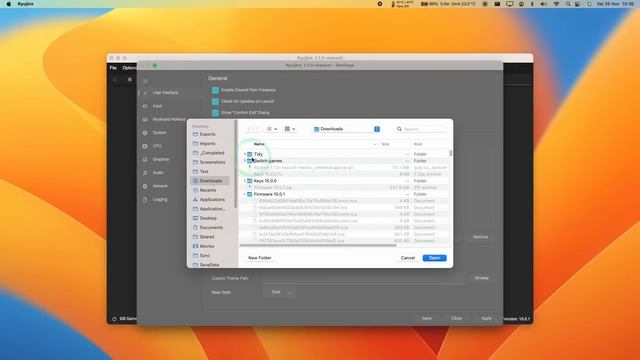Image resolution: width=640 pixels, height=360 pixels.
Task: Open the File menu in Ryujinx window
Action: click(113, 68)
